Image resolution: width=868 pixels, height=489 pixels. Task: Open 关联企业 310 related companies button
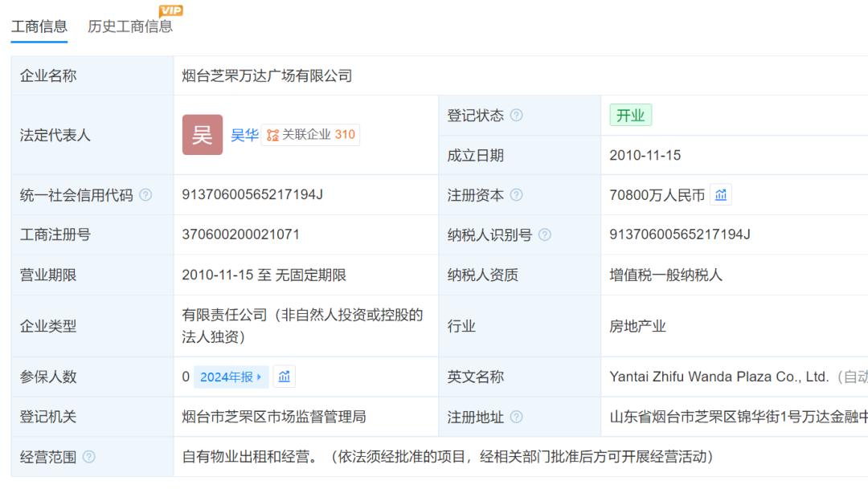(x=310, y=134)
